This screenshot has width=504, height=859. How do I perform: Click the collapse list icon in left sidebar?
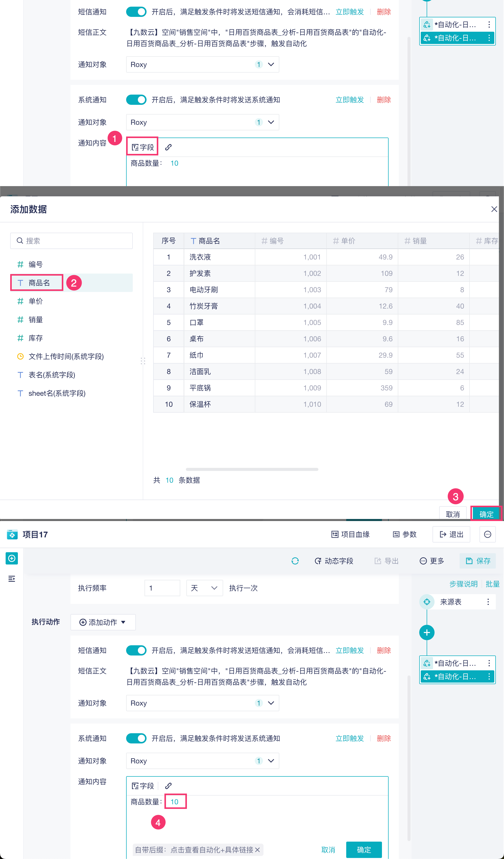11,579
